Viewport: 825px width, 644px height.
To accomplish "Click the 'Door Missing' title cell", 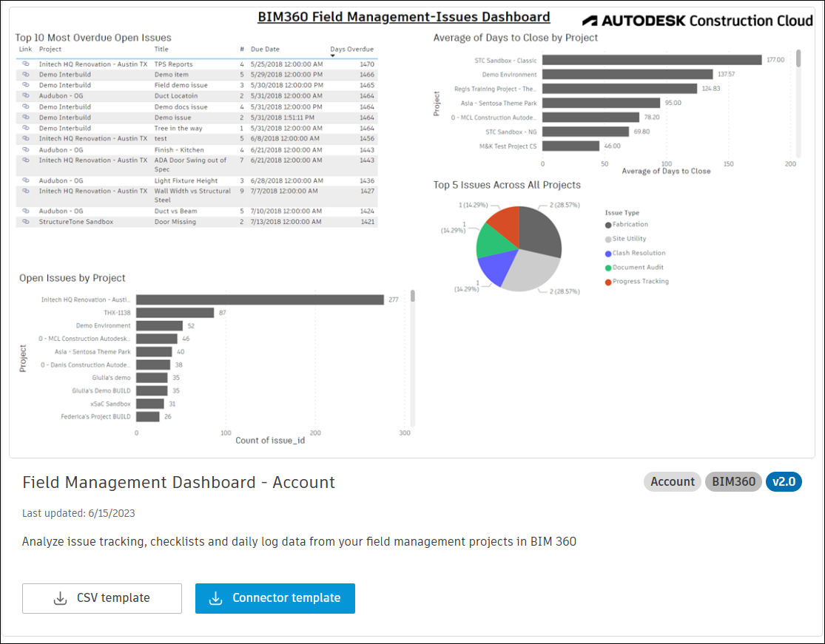I will tap(175, 222).
